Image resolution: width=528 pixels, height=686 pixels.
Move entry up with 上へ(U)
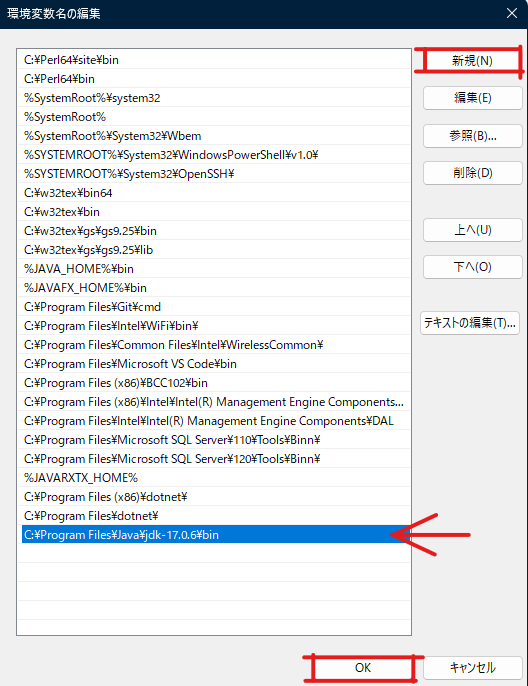click(472, 230)
